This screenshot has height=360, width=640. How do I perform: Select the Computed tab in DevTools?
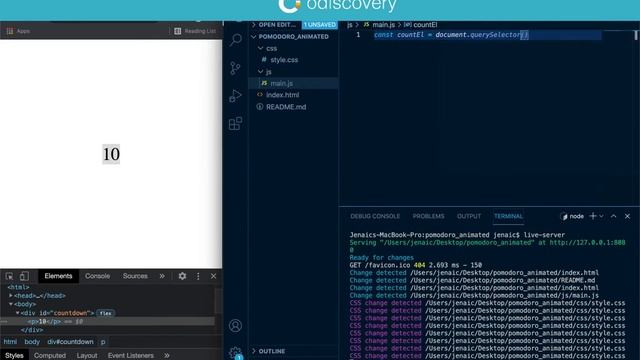[x=50, y=356]
